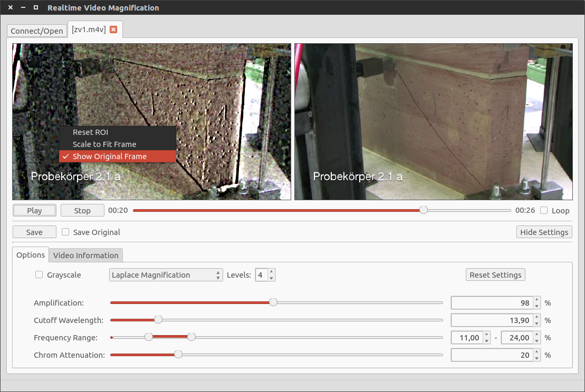Click Hide Settings button
The width and height of the screenshot is (585, 392).
click(x=544, y=232)
